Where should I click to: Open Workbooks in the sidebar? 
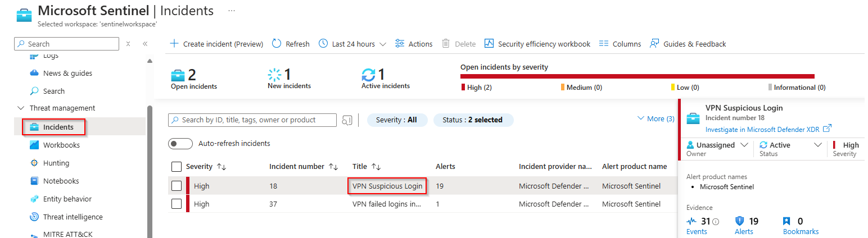[61, 145]
